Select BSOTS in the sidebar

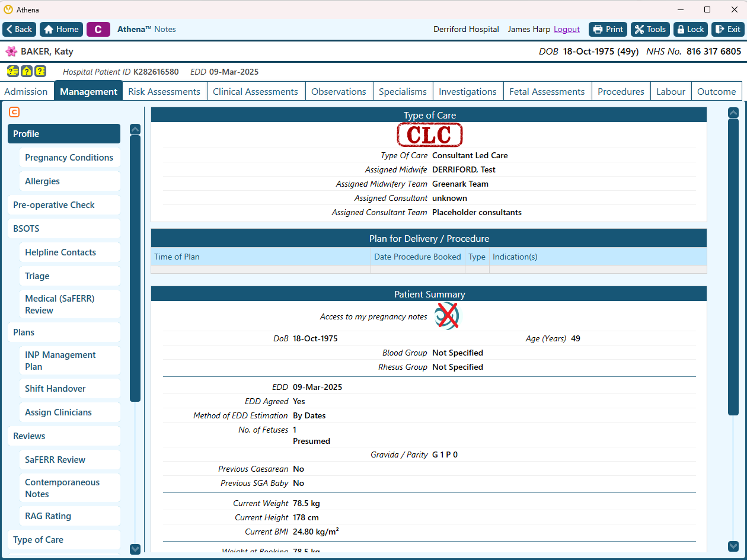64,229
